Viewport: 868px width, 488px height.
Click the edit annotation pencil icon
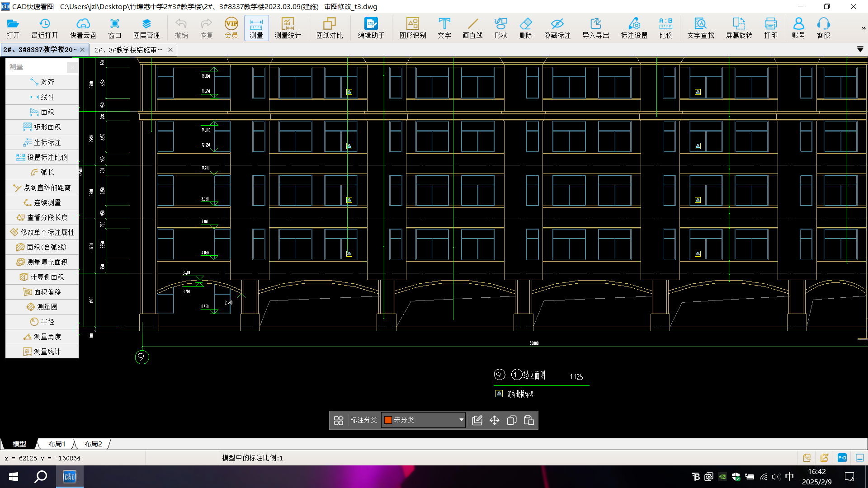point(477,420)
